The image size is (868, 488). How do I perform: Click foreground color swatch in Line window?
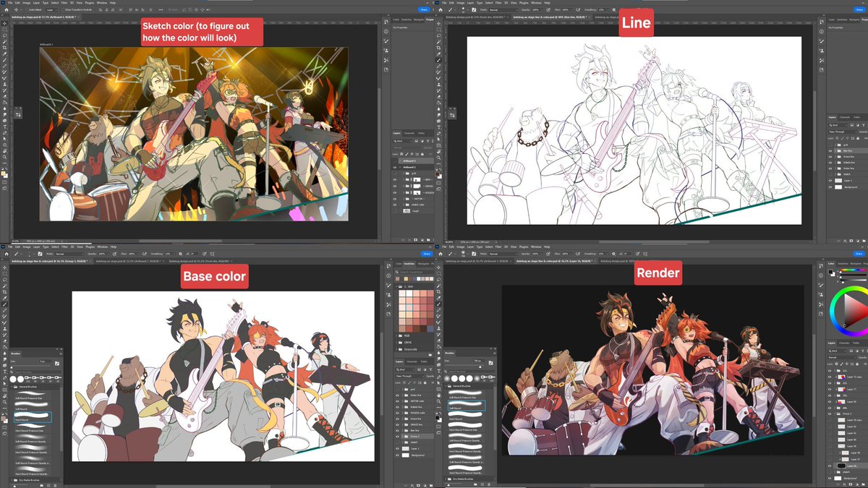[x=437, y=174]
